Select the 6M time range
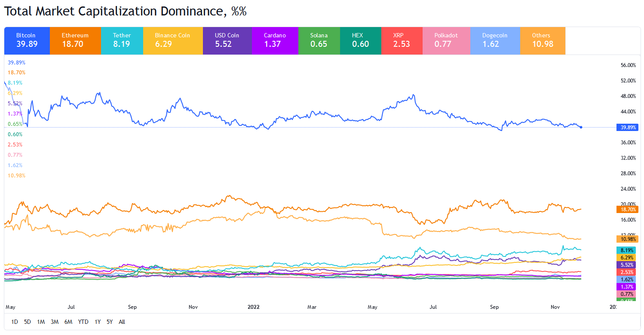Viewport: 644px width, 335px height. (68, 322)
